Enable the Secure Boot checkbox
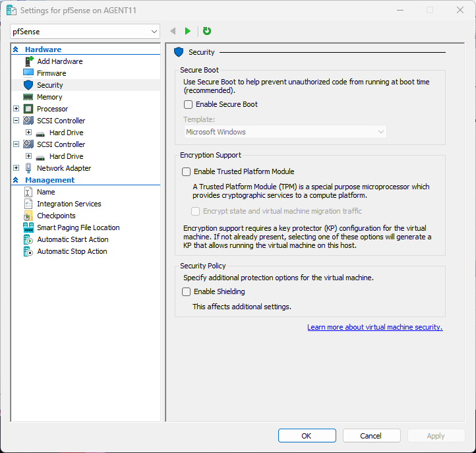Image resolution: width=476 pixels, height=453 pixels. 188,104
